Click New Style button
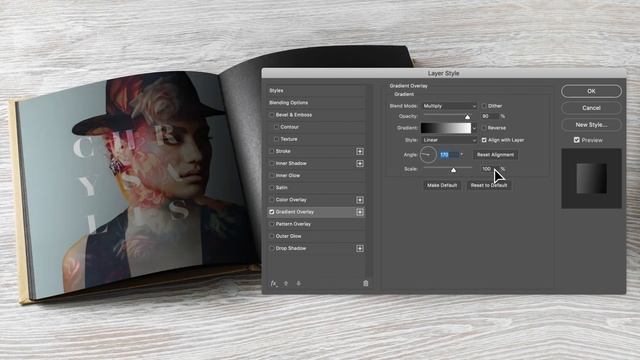The height and width of the screenshot is (360, 640). pyautogui.click(x=591, y=125)
